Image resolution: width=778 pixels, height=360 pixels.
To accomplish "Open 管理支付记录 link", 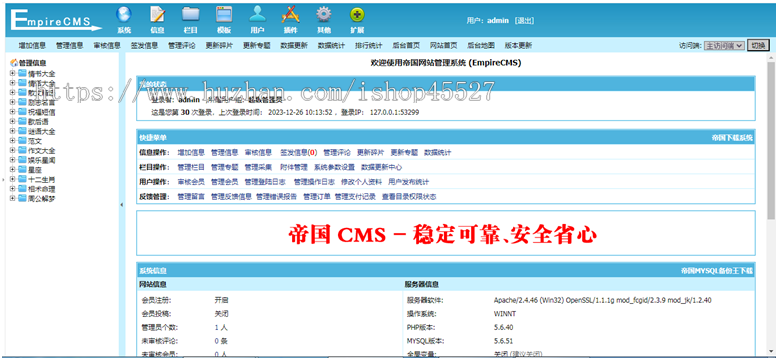I will pos(355,197).
